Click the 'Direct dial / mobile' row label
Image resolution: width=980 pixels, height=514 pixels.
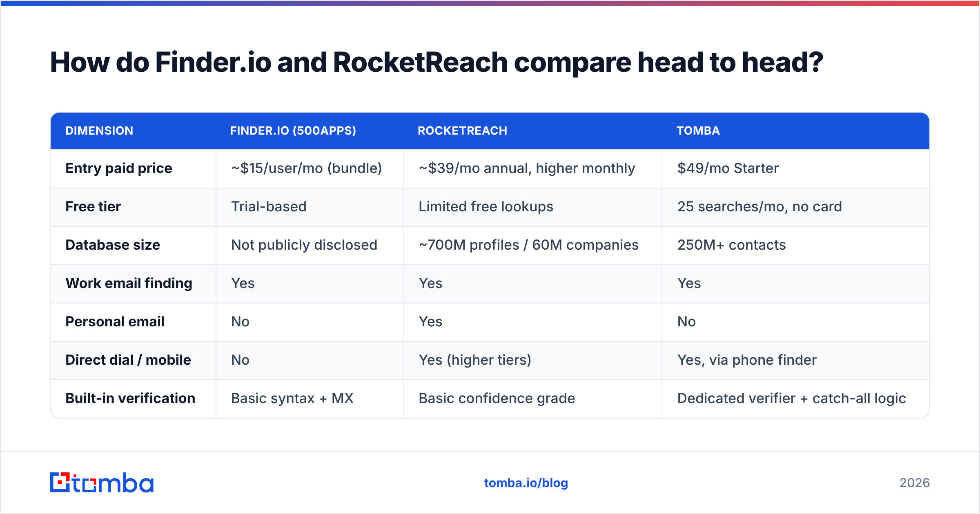128,360
